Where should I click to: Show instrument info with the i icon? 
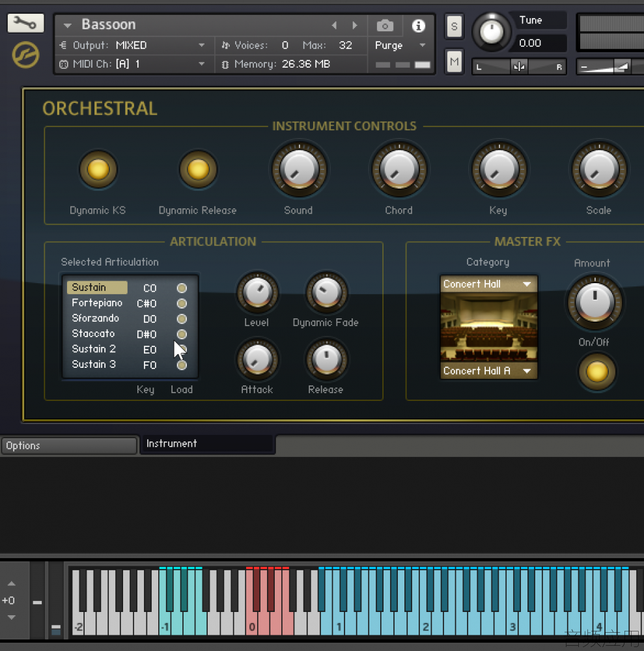coord(418,26)
